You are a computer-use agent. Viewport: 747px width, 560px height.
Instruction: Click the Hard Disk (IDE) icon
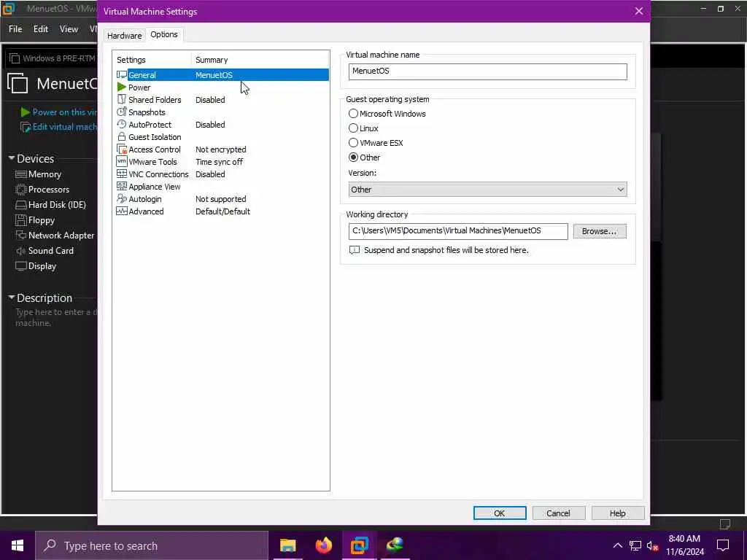pos(21,205)
